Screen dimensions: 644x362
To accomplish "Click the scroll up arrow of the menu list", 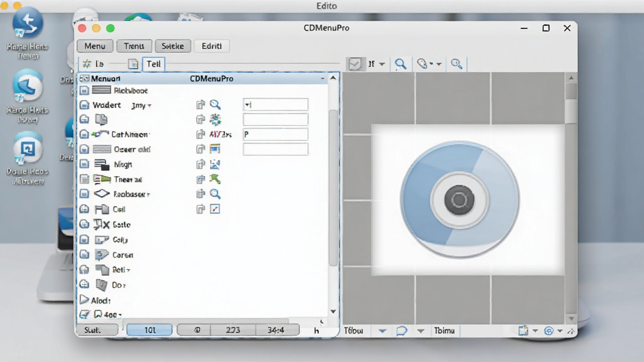I will point(333,78).
